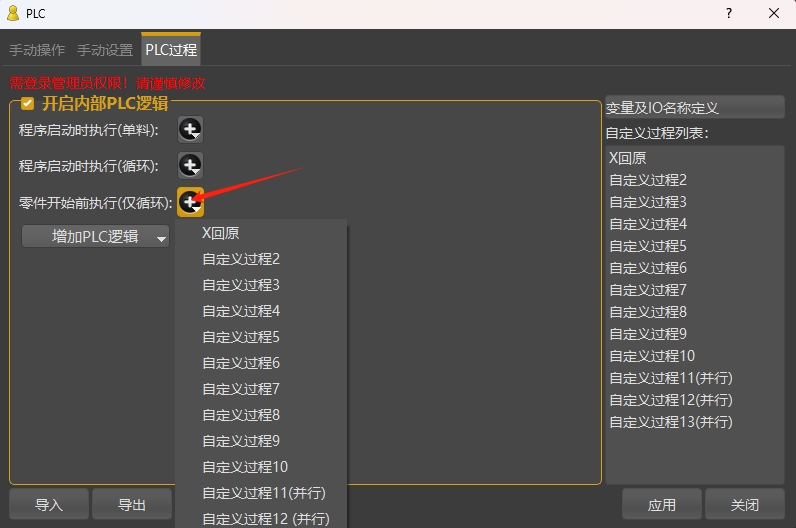Switch to 手动操作 tab
The width and height of the screenshot is (796, 528).
click(37, 50)
